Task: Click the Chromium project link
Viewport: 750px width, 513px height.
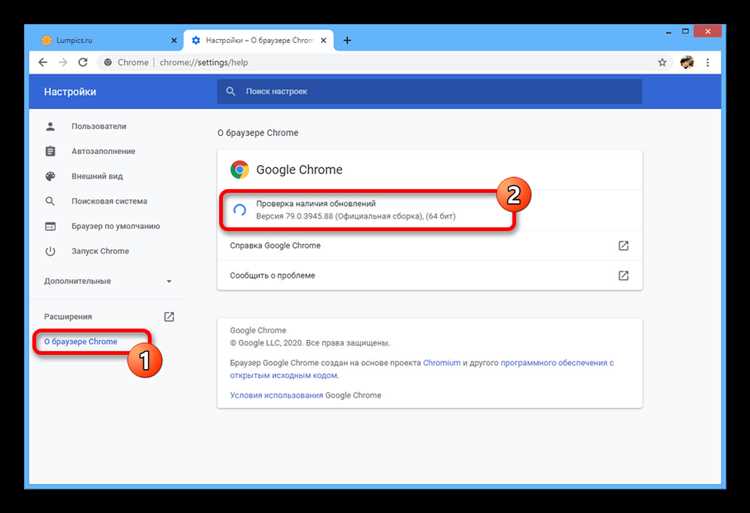Action: (x=441, y=362)
